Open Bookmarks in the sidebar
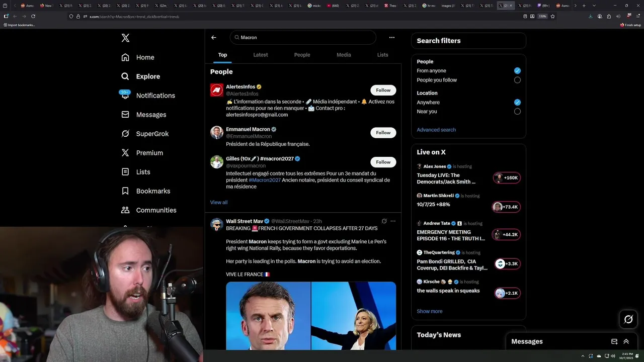The height and width of the screenshot is (362, 644). (146, 191)
